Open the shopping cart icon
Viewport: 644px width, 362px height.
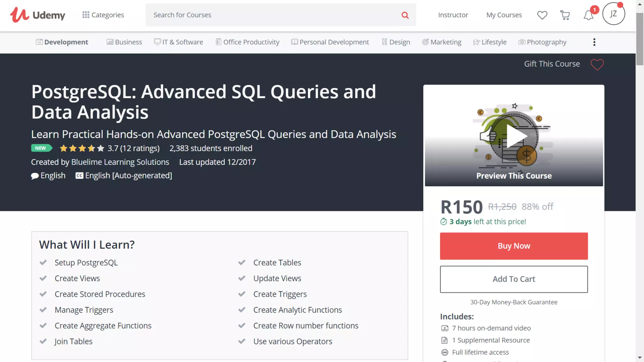[565, 15]
